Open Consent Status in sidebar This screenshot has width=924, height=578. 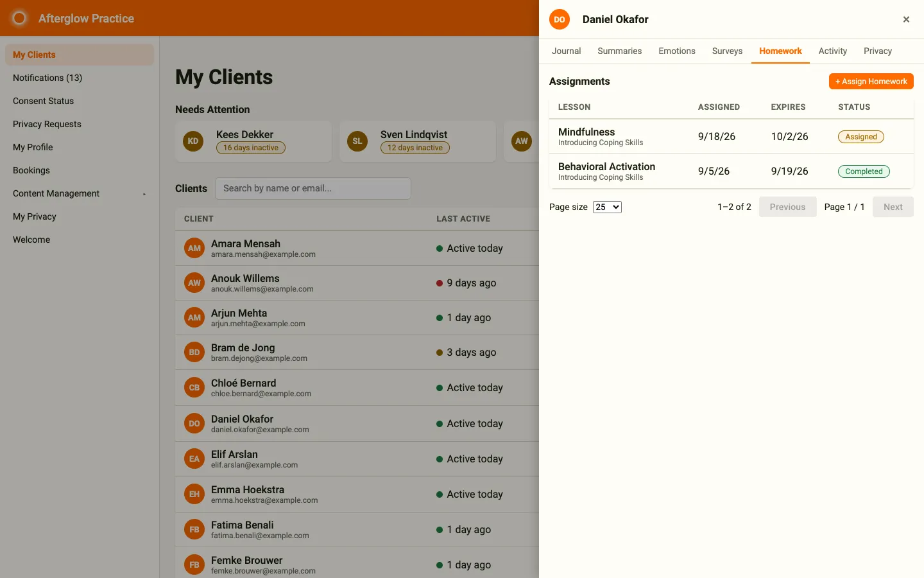point(80,101)
